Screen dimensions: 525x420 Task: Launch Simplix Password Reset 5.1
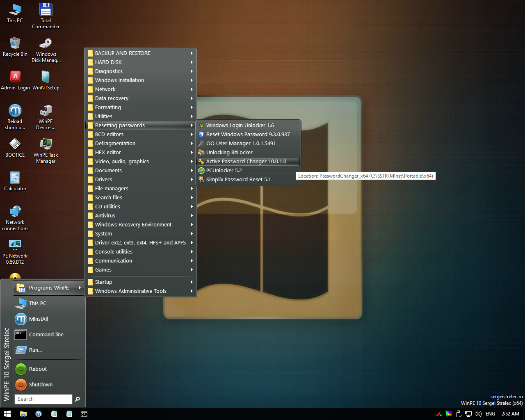[248, 179]
